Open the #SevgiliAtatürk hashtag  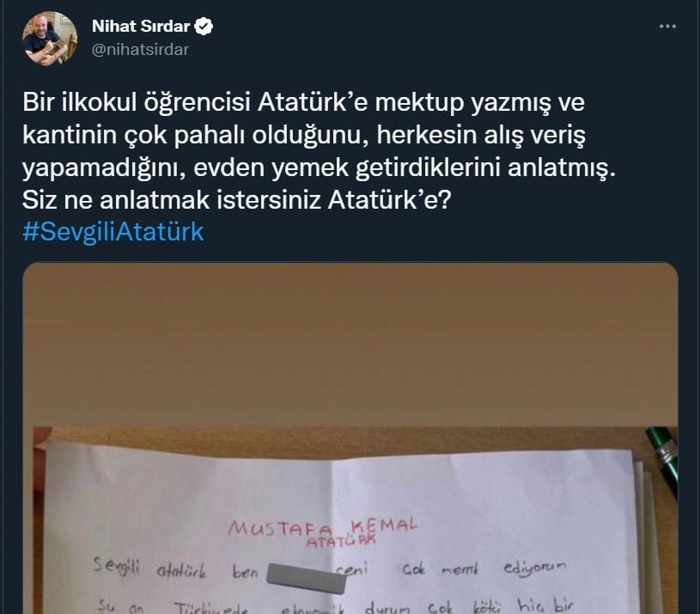[x=113, y=232]
